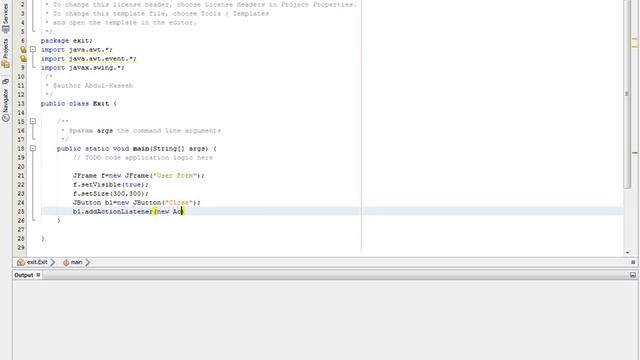Click "public class Exit {" declaration
The image size is (640, 360).
point(79,103)
